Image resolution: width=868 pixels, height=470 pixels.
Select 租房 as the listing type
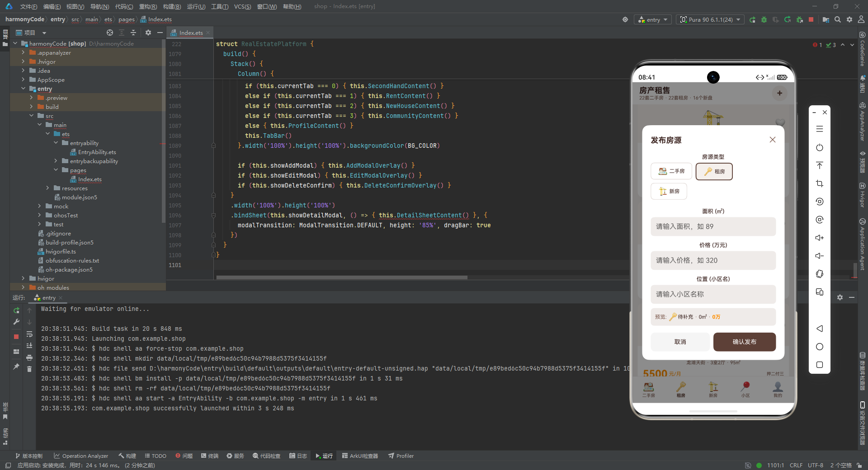[714, 171]
